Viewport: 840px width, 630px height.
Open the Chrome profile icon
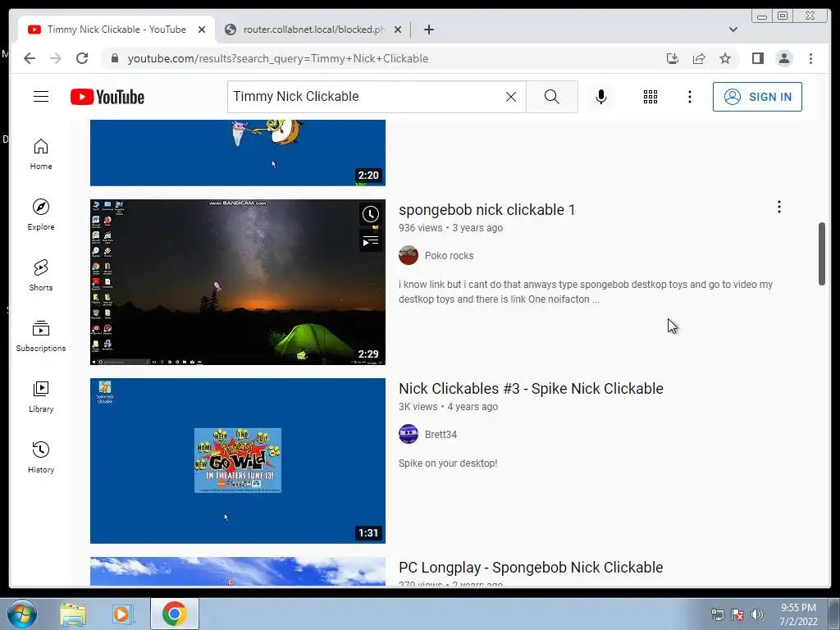click(784, 58)
